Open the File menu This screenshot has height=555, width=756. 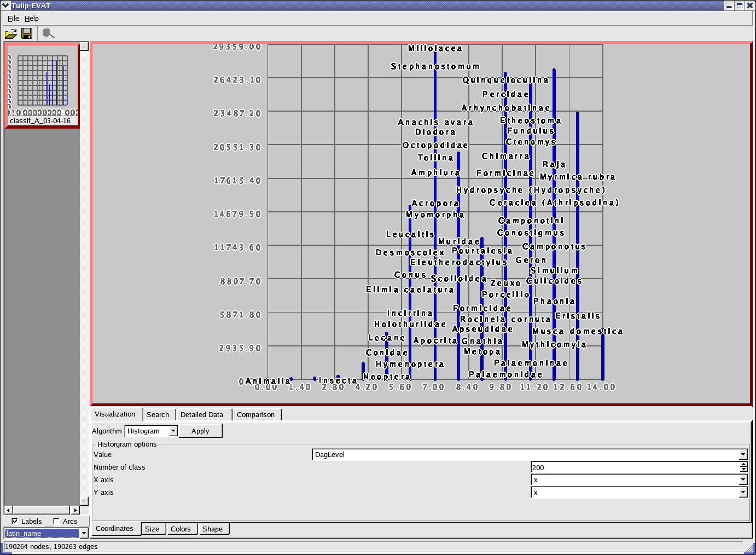(13, 18)
